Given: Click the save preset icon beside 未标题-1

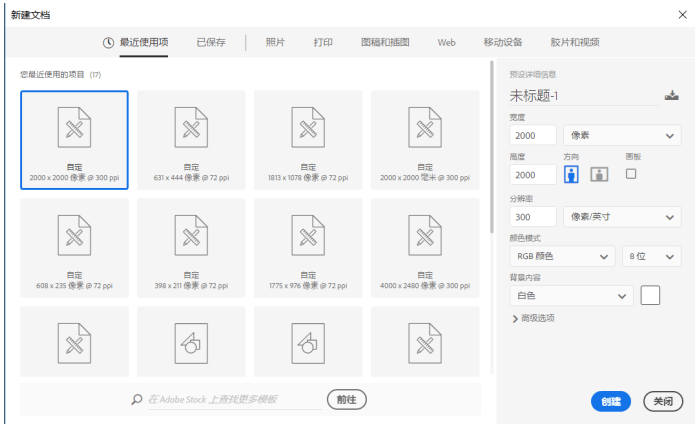Looking at the screenshot, I should click(672, 95).
